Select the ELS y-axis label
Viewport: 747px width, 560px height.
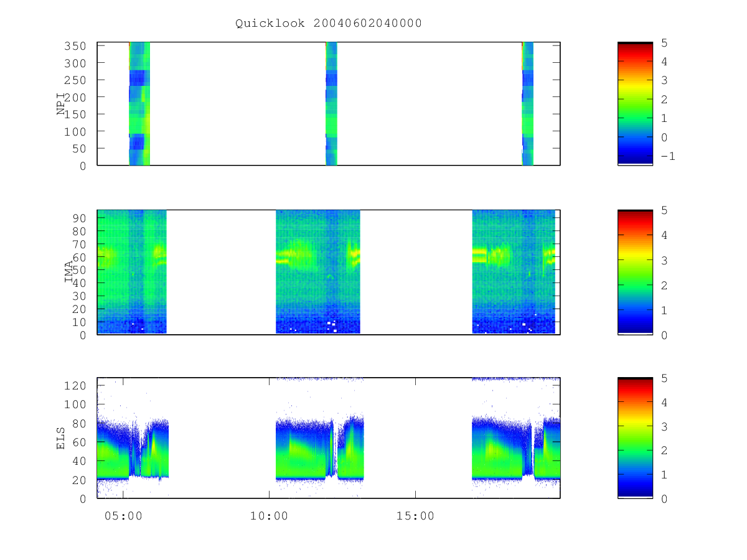[x=62, y=438]
